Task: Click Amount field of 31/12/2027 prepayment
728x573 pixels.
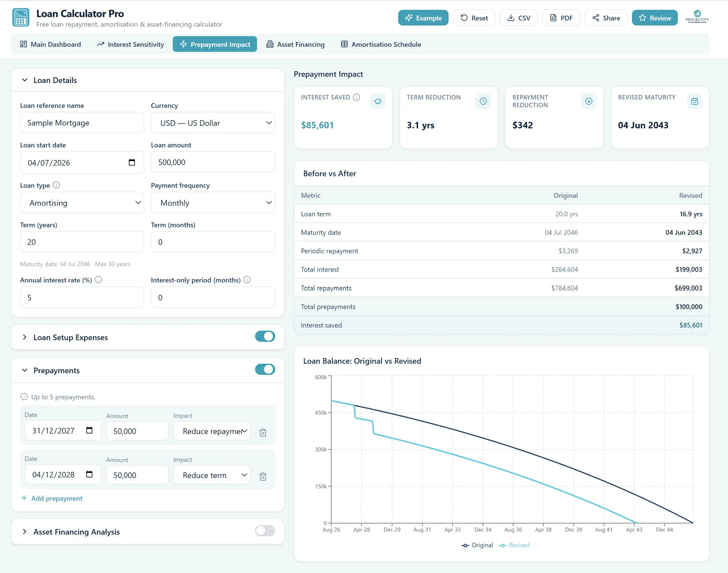Action: 137,431
